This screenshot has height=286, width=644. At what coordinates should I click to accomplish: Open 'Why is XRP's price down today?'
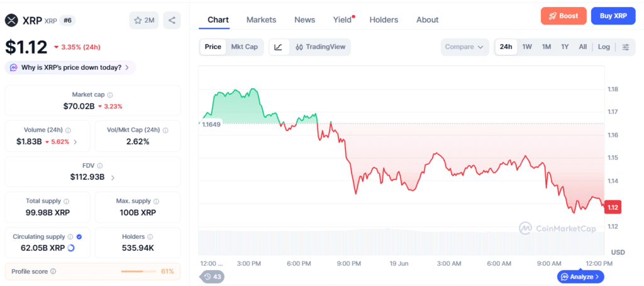point(70,67)
